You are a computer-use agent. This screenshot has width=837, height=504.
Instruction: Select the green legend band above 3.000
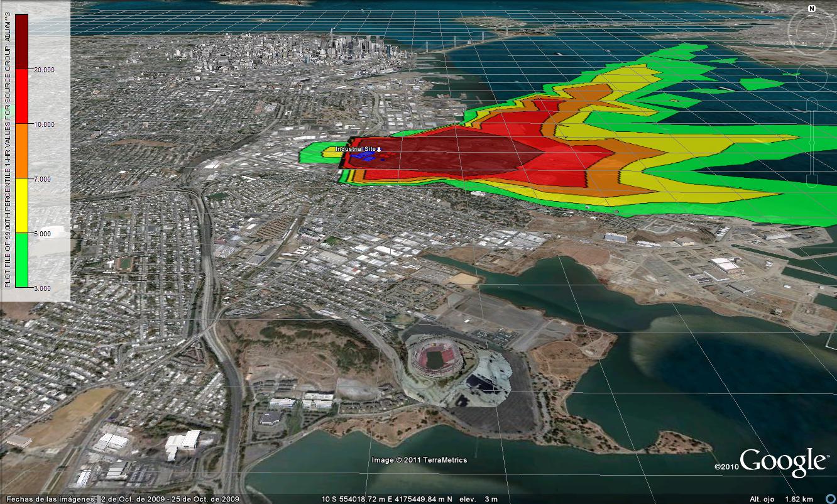point(21,260)
